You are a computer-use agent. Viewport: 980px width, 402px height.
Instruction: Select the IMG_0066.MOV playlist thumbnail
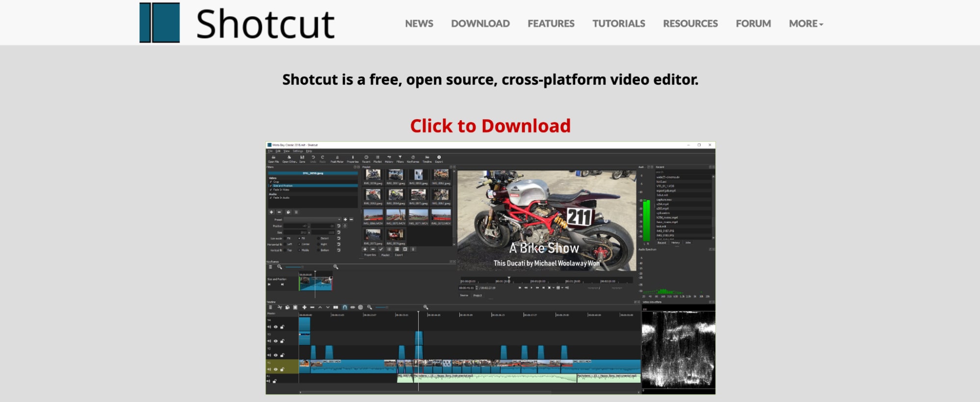[x=374, y=216]
